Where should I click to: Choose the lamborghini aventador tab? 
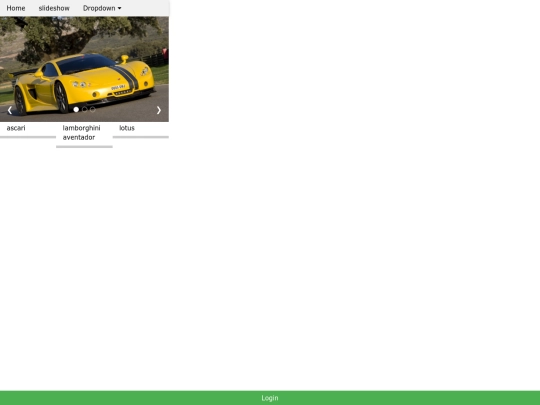tap(84, 135)
